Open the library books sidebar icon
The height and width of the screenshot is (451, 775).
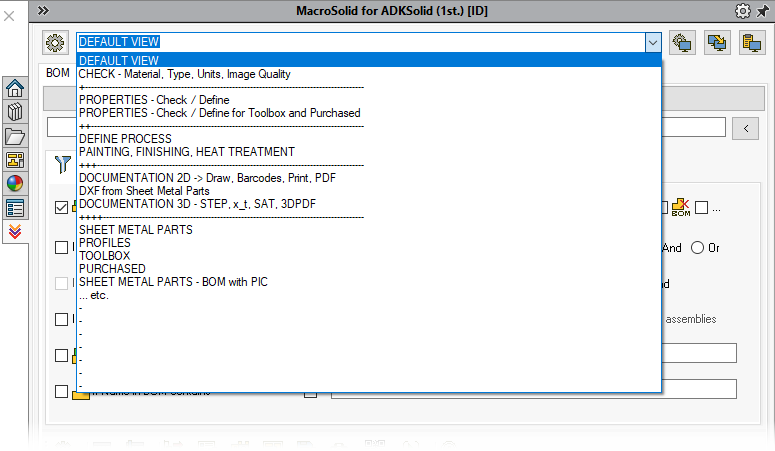coord(15,112)
